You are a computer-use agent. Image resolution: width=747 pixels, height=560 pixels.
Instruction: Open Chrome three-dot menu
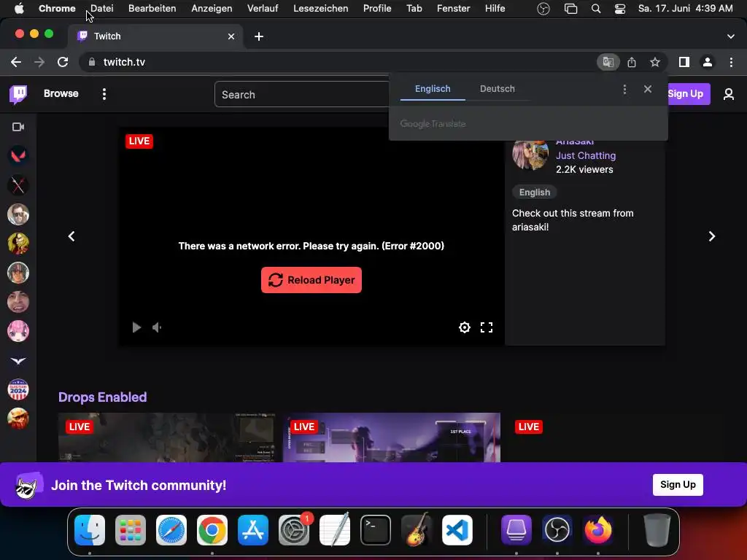pyautogui.click(x=731, y=62)
